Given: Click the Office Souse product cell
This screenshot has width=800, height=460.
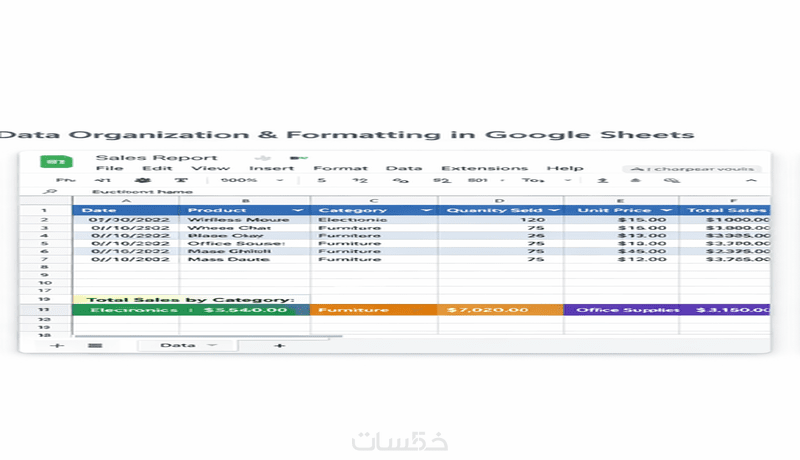Looking at the screenshot, I should point(244,243).
